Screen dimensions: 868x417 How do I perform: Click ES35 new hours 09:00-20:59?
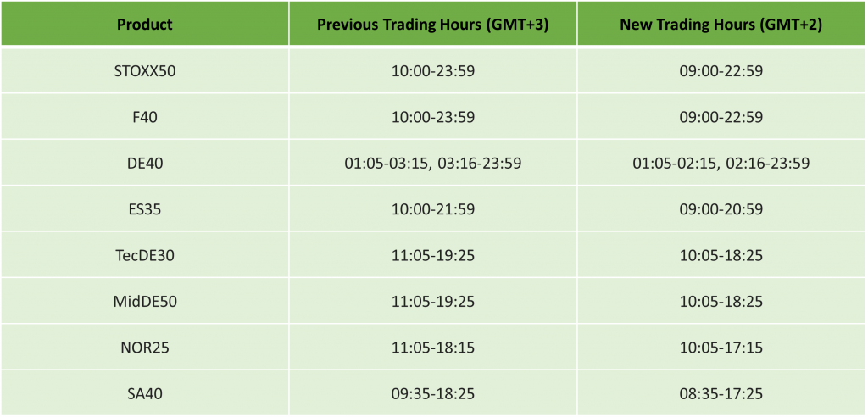721,208
